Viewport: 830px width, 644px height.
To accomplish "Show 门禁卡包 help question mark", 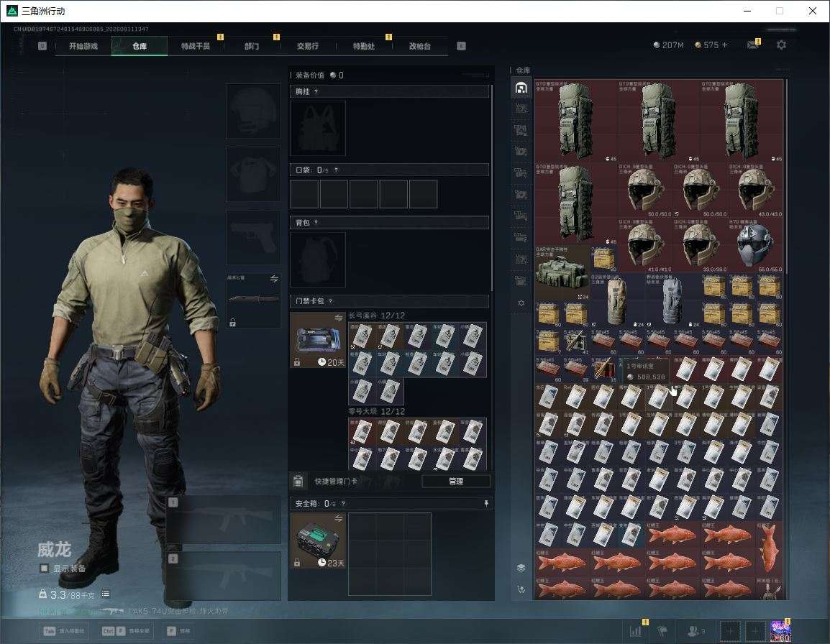I will point(330,301).
